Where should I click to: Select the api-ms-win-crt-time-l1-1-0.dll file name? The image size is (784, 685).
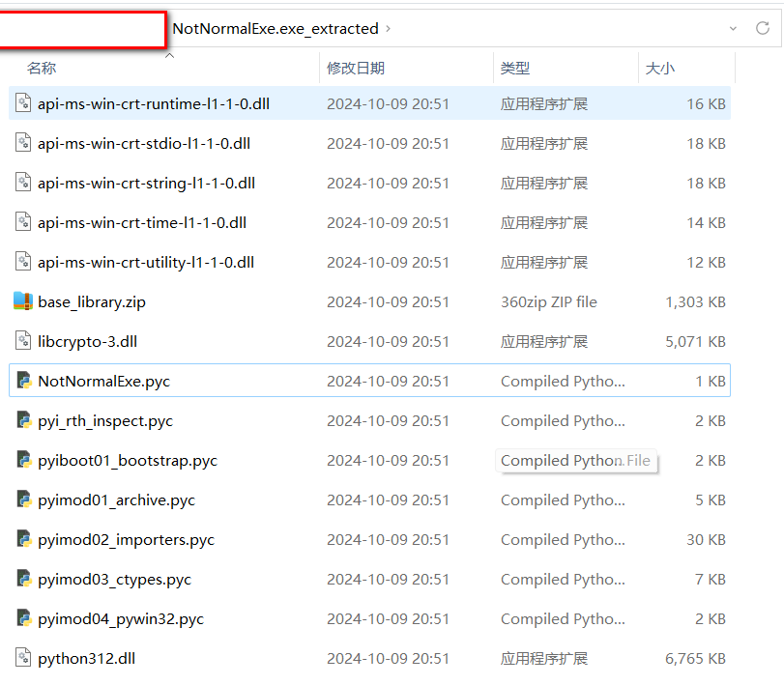(x=142, y=222)
